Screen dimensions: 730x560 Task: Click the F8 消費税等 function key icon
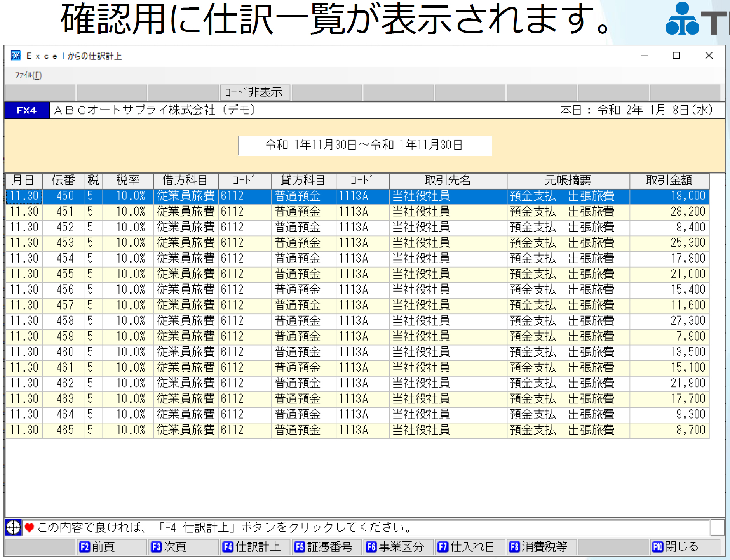(515, 547)
